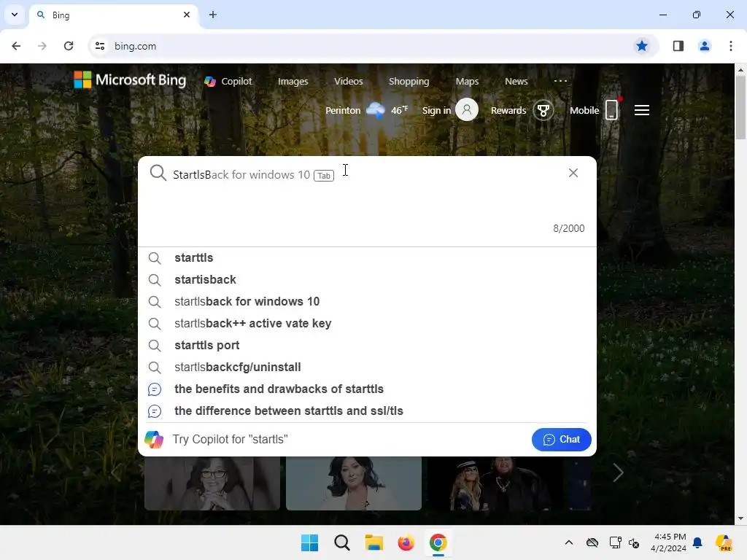Image resolution: width=747 pixels, height=560 pixels.
Task: Click the scrollbar down arrow
Action: tap(740, 518)
